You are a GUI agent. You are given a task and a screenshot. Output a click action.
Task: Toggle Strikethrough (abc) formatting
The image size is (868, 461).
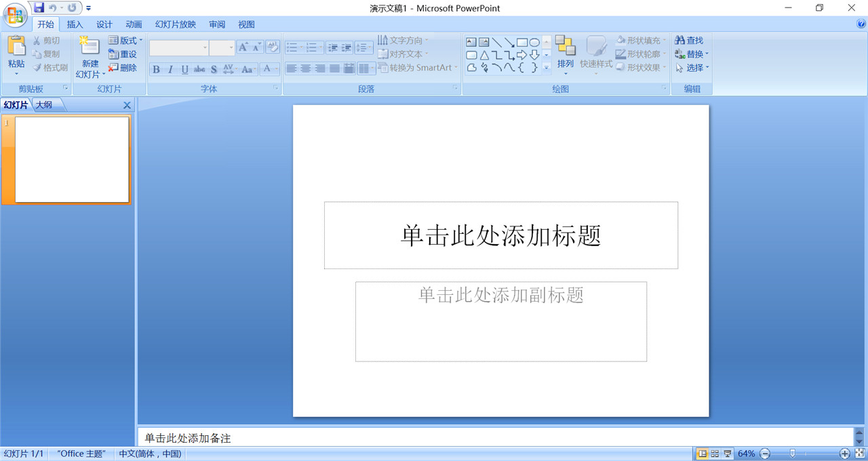coord(199,69)
